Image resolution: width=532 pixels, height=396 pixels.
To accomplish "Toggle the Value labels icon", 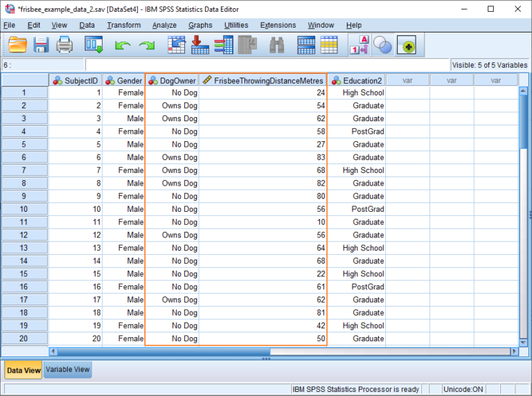I will (x=360, y=45).
